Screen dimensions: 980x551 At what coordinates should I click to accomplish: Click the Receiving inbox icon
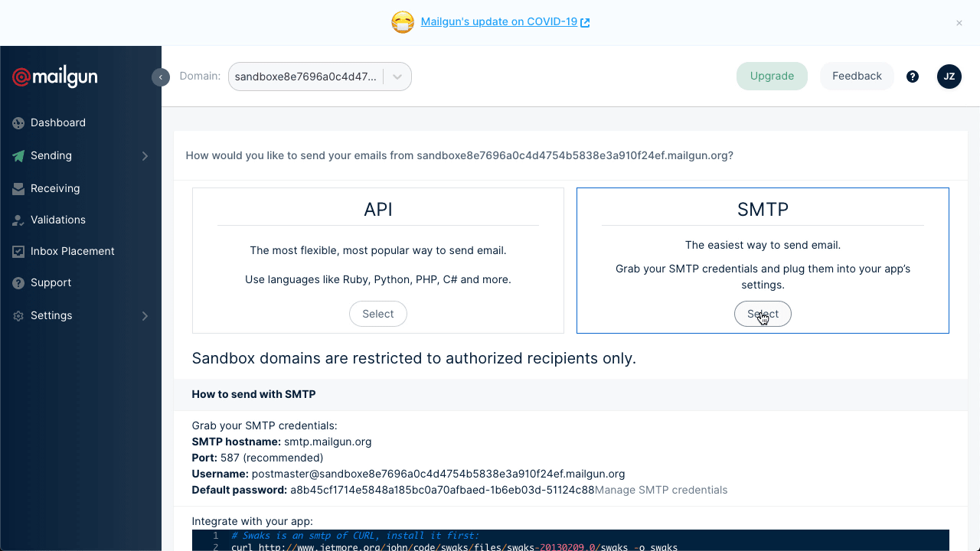tap(18, 188)
